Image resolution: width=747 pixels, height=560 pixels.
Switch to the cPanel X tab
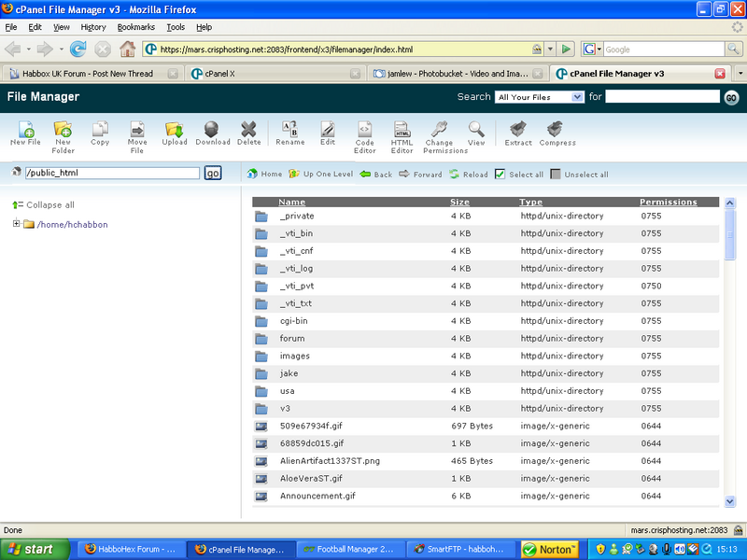(x=275, y=74)
